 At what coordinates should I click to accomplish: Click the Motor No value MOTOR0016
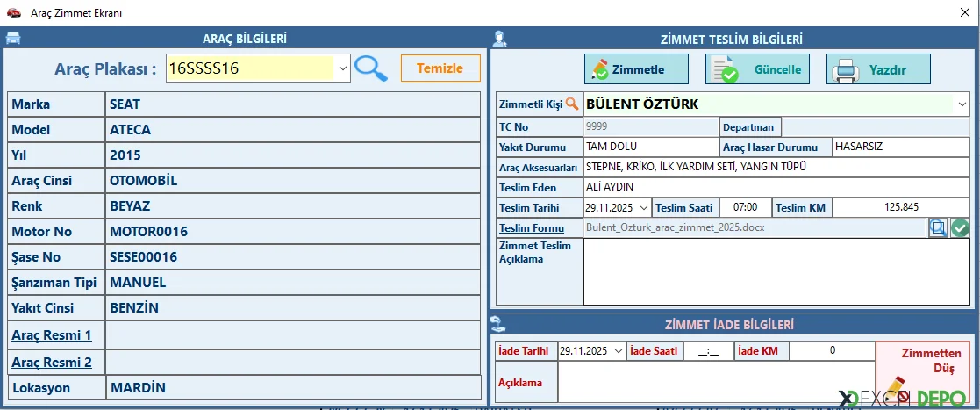(x=292, y=231)
